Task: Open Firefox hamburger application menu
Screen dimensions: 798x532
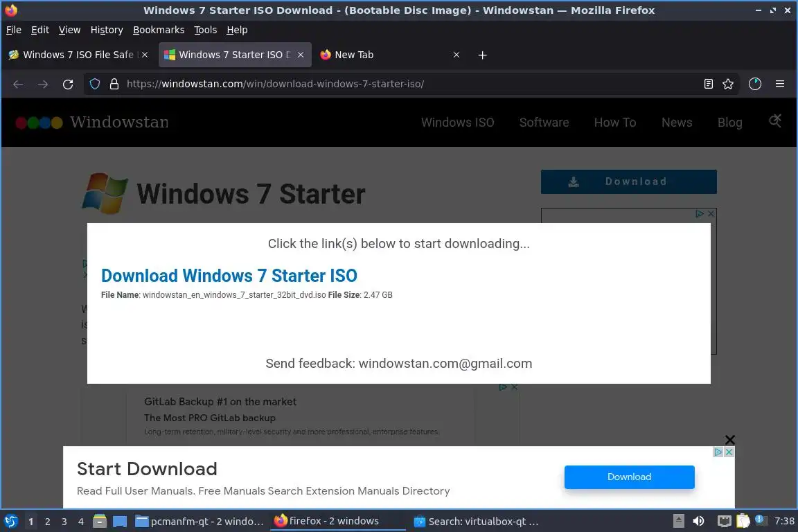Action: coord(780,84)
